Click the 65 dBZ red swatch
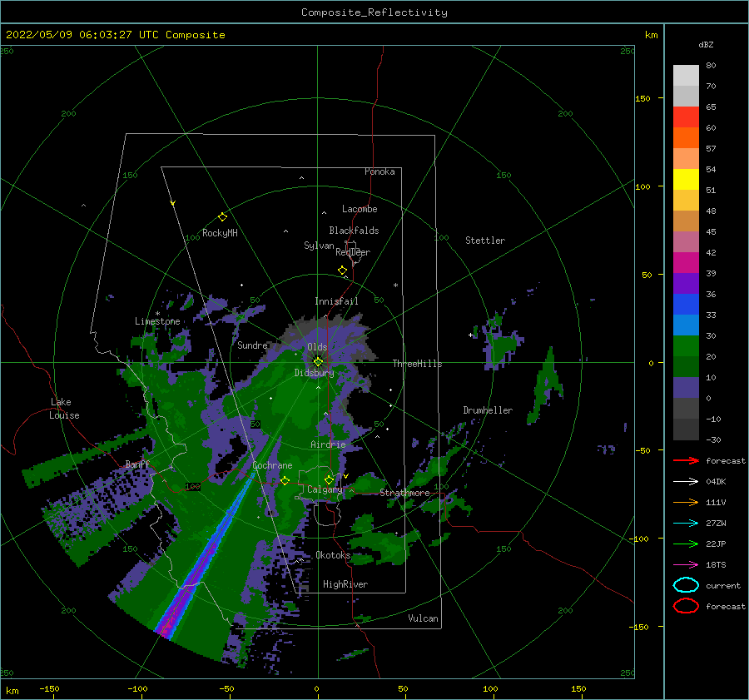 coord(686,117)
